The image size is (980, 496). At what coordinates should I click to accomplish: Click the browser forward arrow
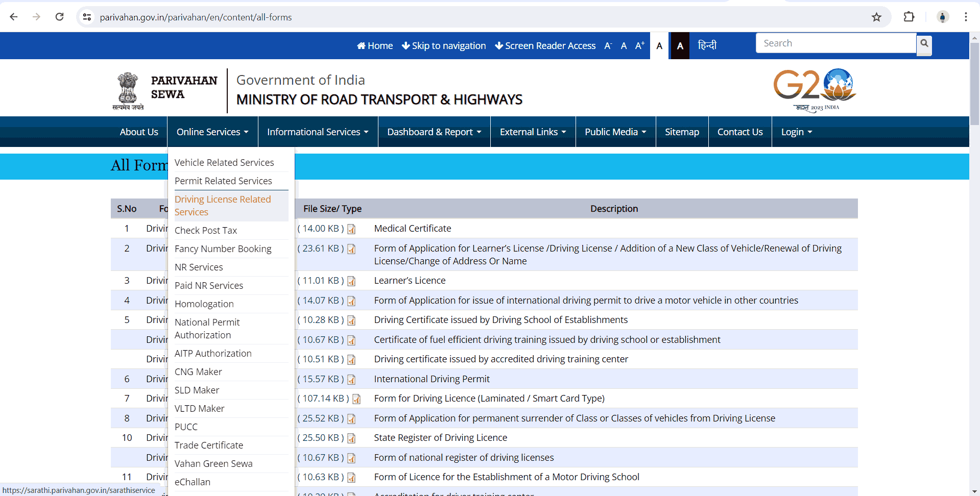[36, 17]
